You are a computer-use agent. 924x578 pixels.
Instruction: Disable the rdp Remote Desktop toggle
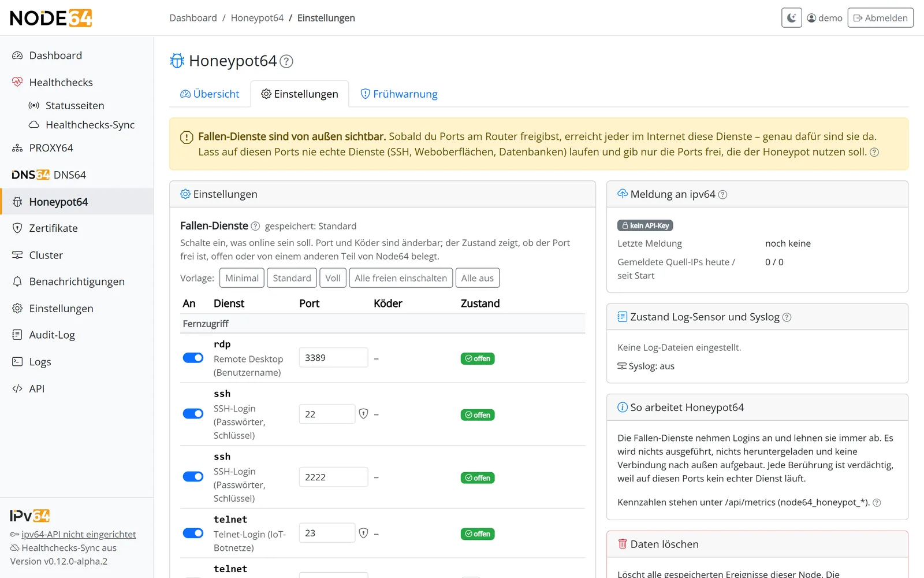193,358
